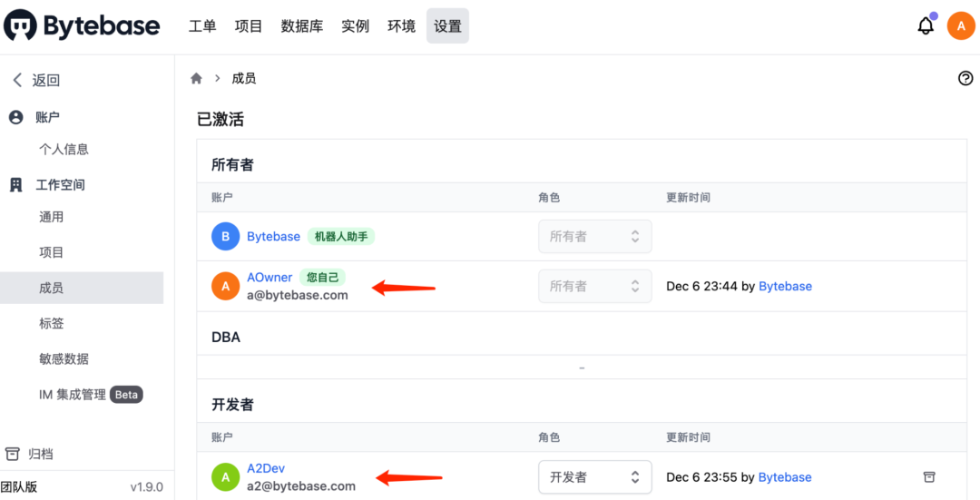Go back using the 返回 arrow

[36, 80]
